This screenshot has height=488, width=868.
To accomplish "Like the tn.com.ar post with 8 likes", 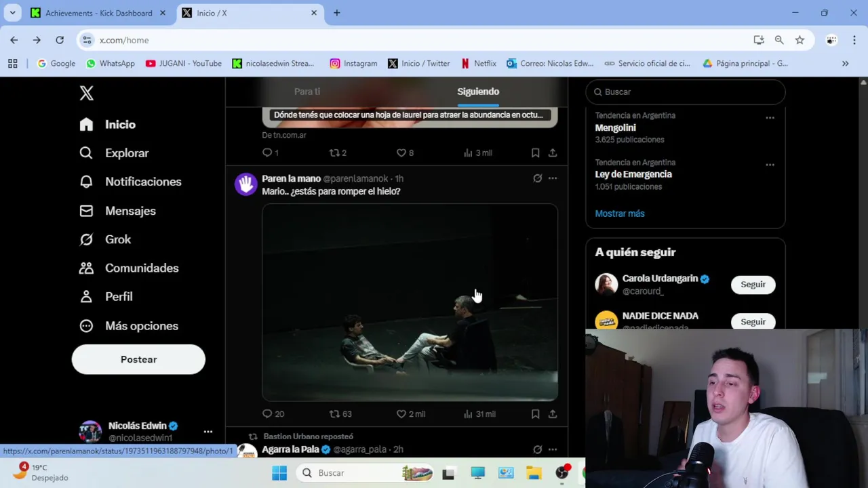I will 401,153.
